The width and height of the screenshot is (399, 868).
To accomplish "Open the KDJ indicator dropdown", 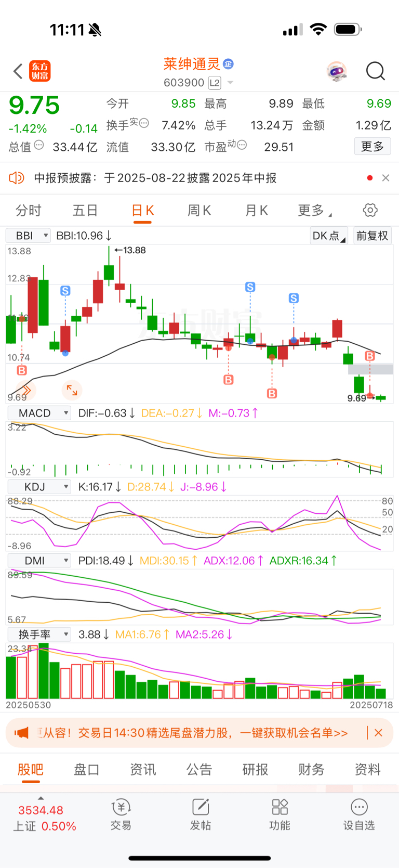I will 39,487.
